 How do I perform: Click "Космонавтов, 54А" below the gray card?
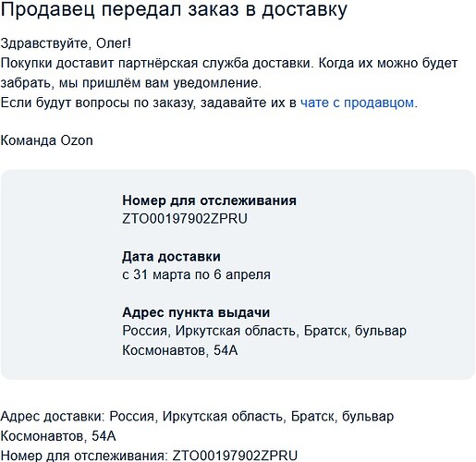[58, 436]
